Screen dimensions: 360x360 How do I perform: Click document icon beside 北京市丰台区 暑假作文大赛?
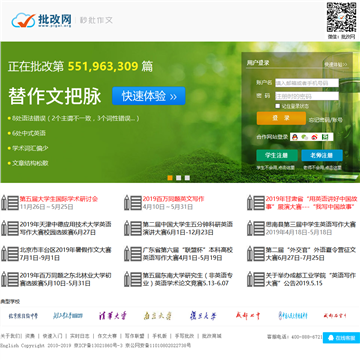(x=10, y=254)
